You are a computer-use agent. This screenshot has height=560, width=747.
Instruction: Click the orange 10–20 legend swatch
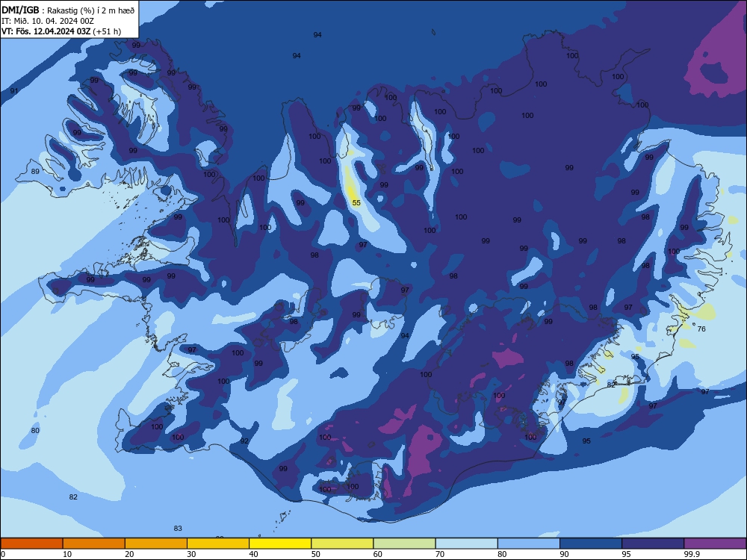94,544
